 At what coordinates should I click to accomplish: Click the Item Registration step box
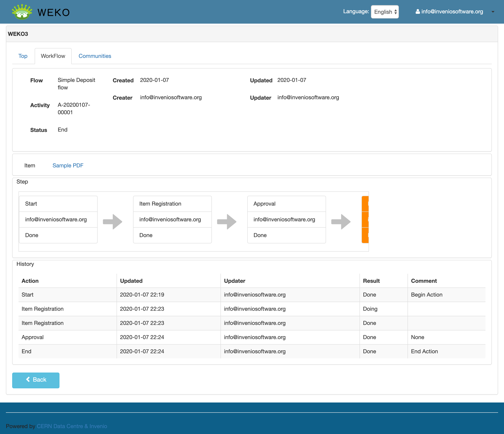pos(172,219)
